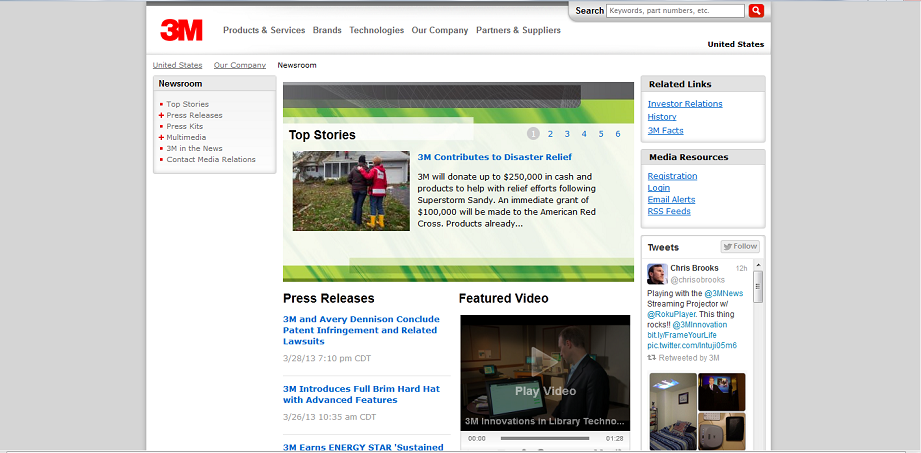
Task: Go to top story page 1
Action: pos(533,134)
